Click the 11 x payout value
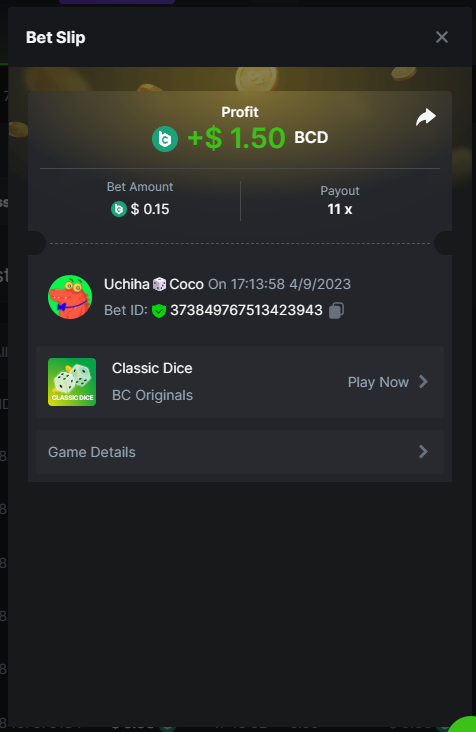The width and height of the screenshot is (476, 732). 339,209
